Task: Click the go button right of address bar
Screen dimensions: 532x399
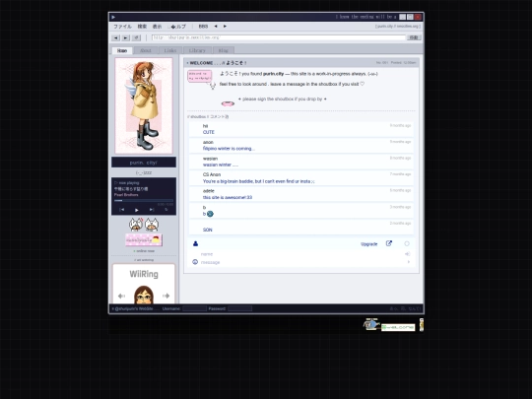Action: click(x=414, y=37)
